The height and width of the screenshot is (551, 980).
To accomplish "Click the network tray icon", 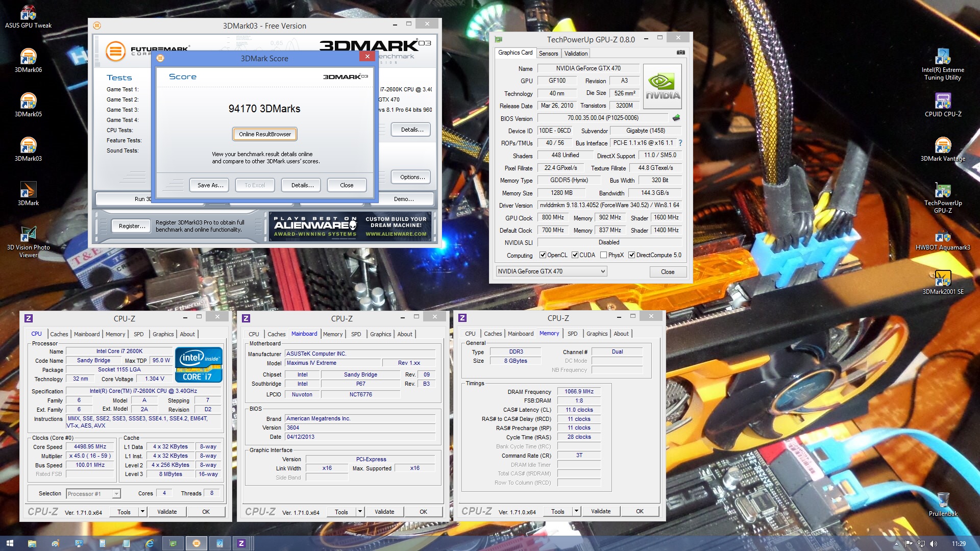I will click(921, 543).
